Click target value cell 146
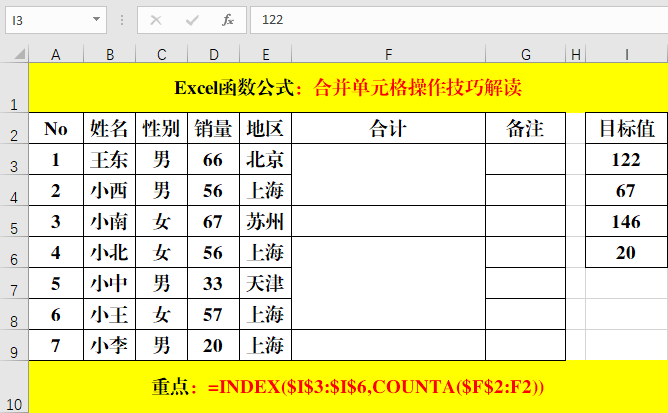Image resolution: width=668 pixels, height=413 pixels. (627, 222)
